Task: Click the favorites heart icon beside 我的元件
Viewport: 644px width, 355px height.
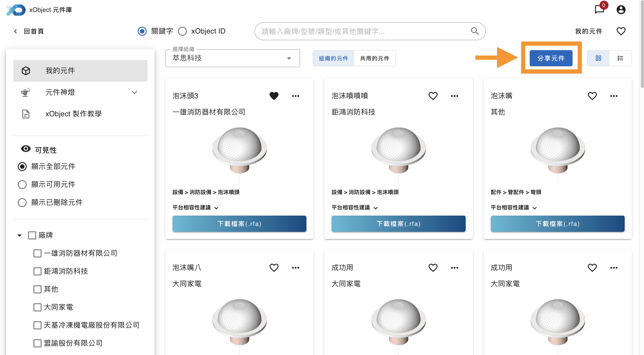Action: 621,31
